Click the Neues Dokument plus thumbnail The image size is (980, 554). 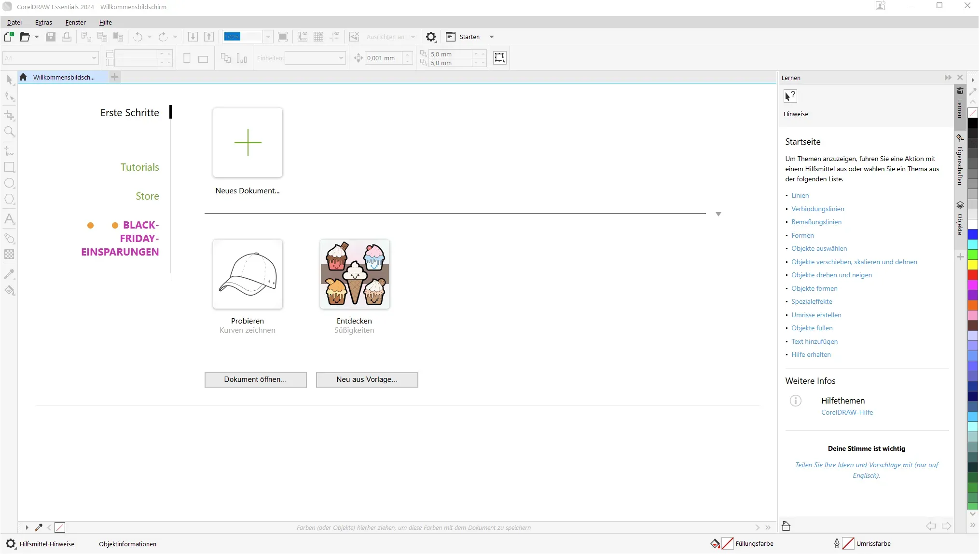click(248, 142)
